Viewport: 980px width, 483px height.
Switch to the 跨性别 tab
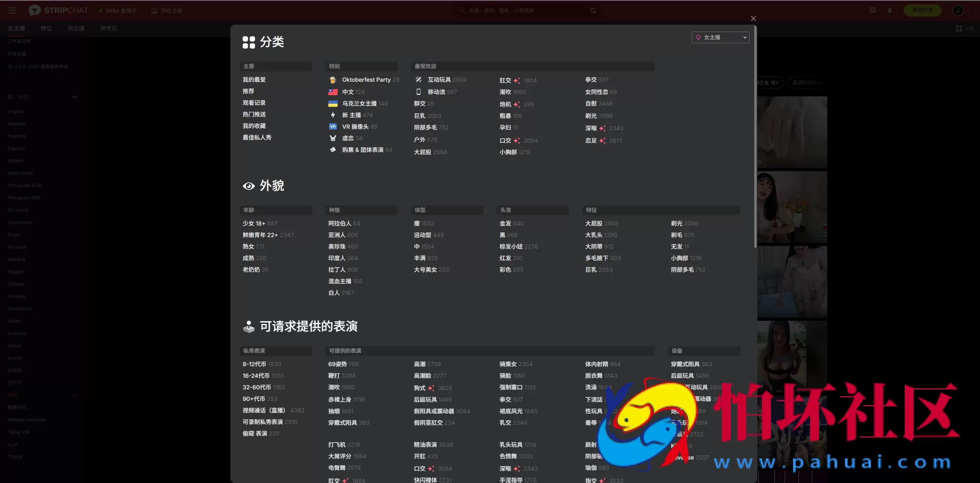click(x=108, y=28)
